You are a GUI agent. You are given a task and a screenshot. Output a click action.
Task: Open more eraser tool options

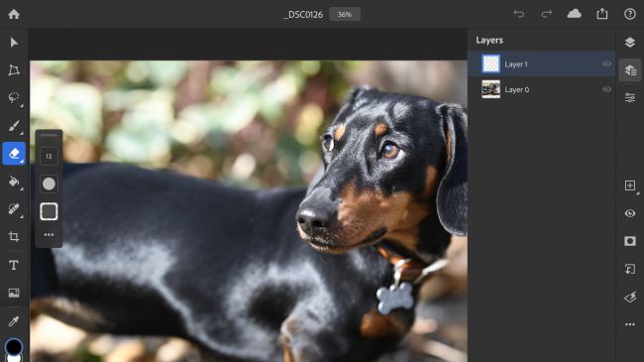point(49,235)
